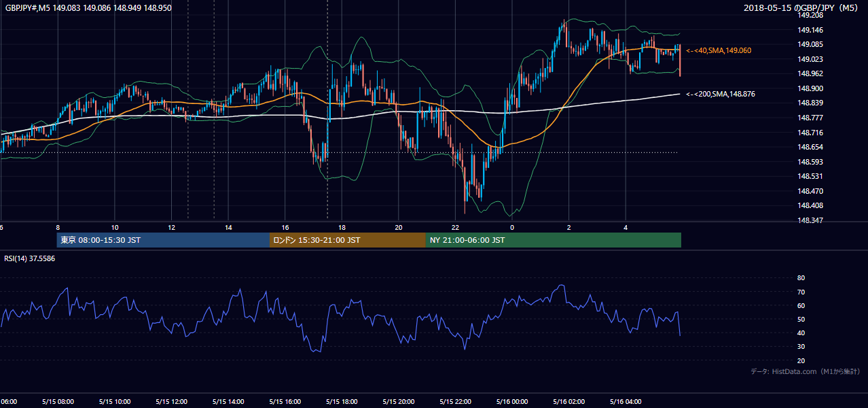868x408 pixels.
Task: Click bottom date label 5/15 10:00
Action: [114, 401]
